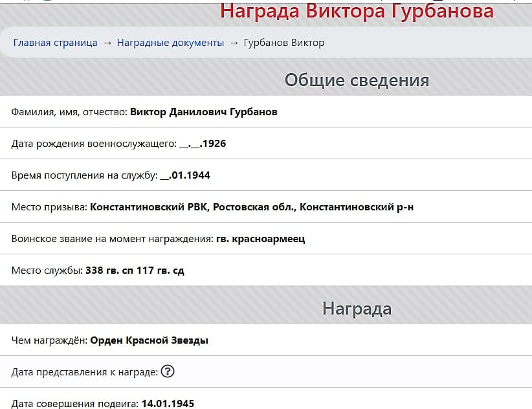The image size is (532, 409).
Task: Select the unit 338 гв. сп 117 гв. сд
Action: pyautogui.click(x=135, y=271)
